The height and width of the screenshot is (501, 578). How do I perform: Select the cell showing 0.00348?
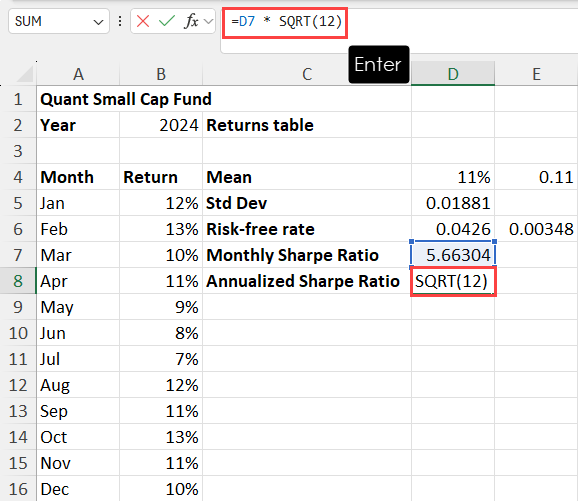536,229
